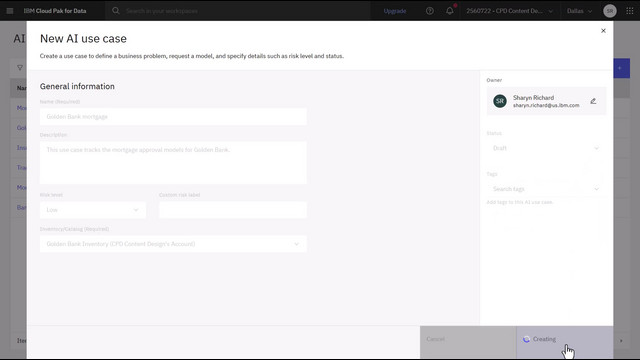
Task: Open the account selector 2560722 dropdown
Action: tap(510, 11)
